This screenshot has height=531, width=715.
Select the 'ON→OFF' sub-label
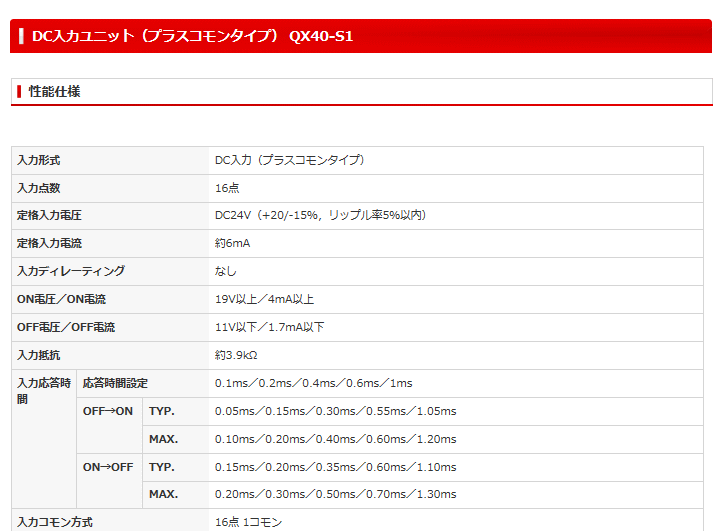click(x=108, y=467)
